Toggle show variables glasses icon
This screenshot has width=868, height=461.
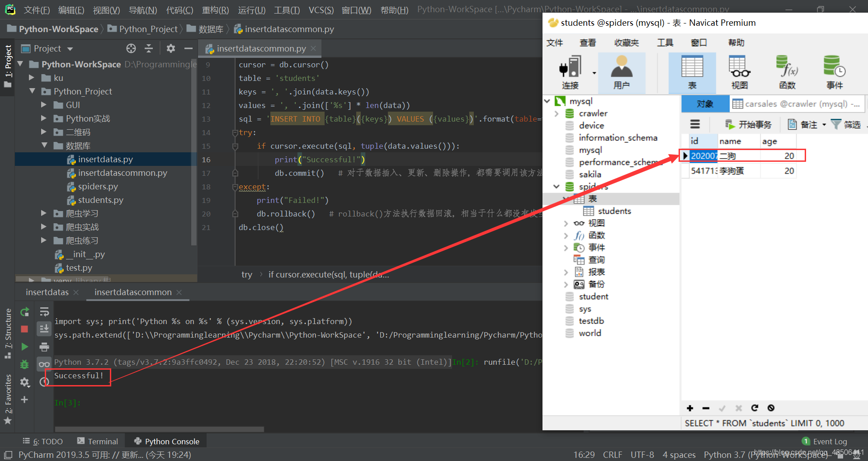44,364
